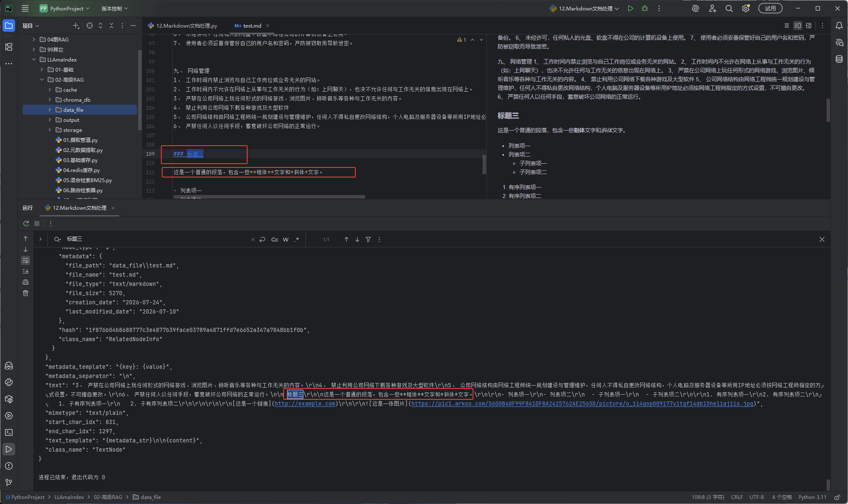Toggle soft-wrap in console output
848x504 pixels.
coord(26,260)
